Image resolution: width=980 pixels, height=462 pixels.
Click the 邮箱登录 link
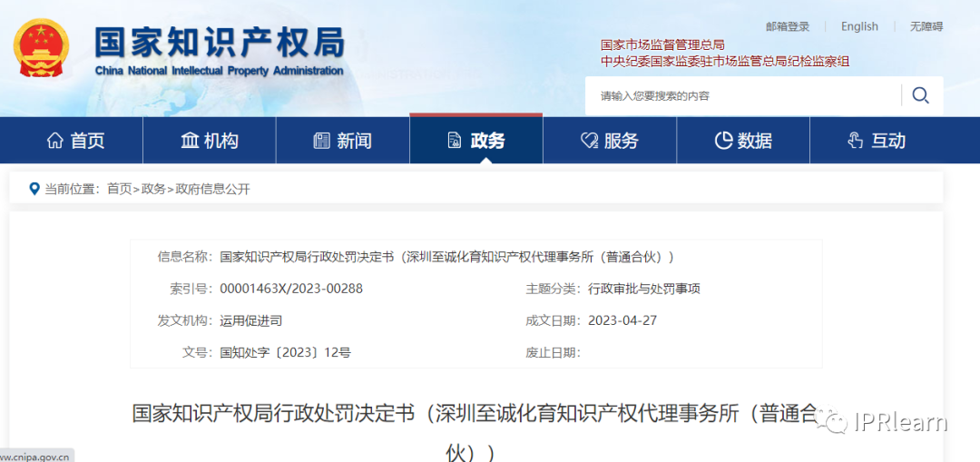[x=788, y=26]
